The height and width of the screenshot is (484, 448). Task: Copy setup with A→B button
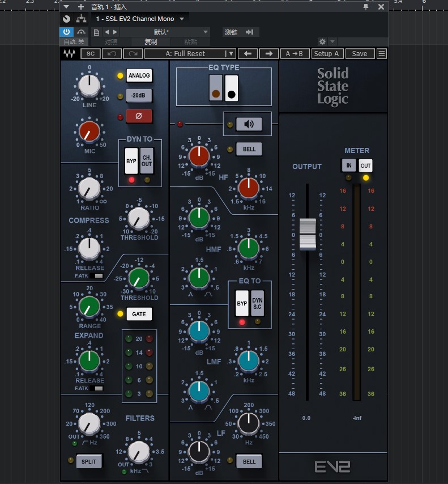[x=294, y=54]
